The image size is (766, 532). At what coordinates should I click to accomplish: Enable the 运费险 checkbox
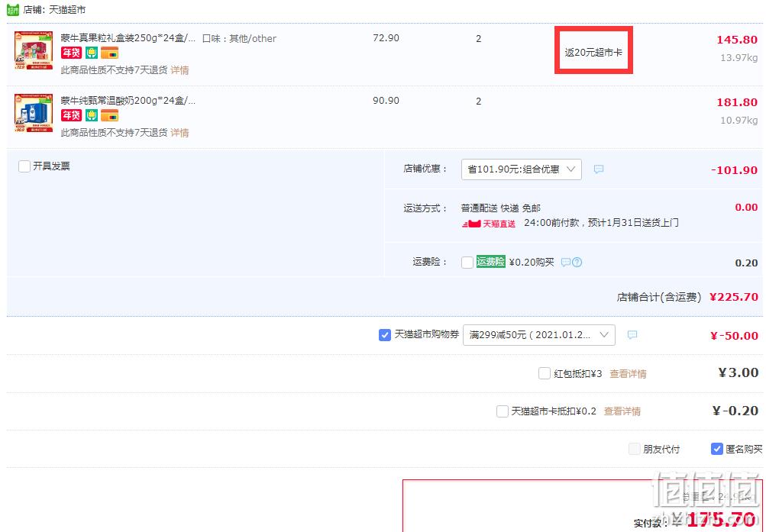click(x=467, y=262)
